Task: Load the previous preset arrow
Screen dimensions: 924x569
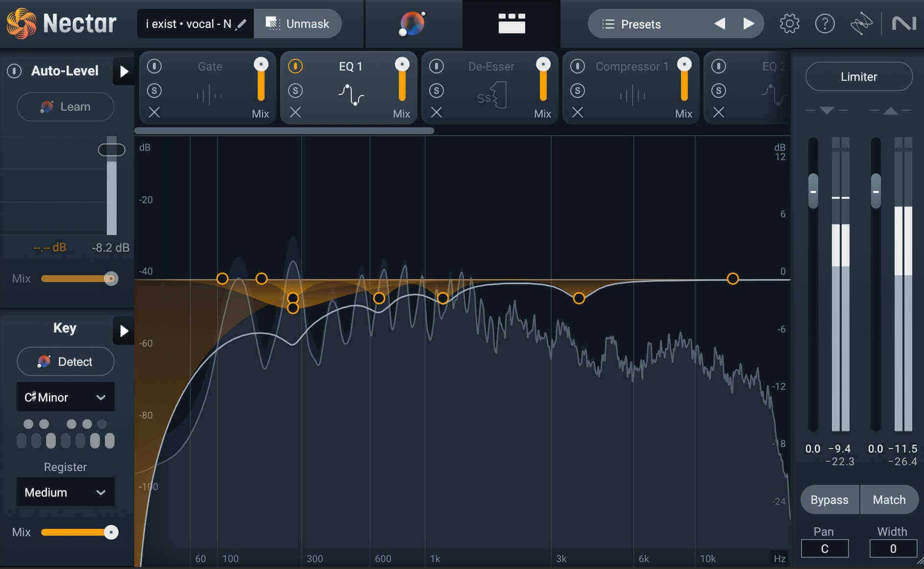Action: [x=719, y=24]
